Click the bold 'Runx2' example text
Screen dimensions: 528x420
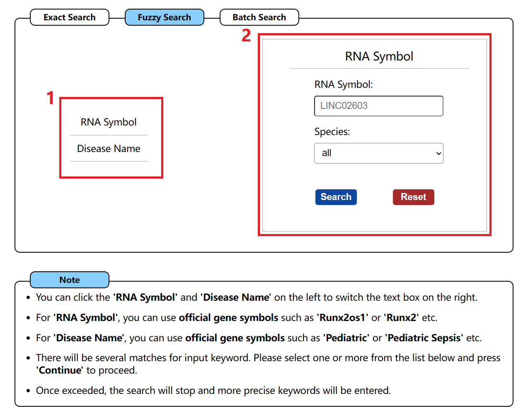pos(401,318)
